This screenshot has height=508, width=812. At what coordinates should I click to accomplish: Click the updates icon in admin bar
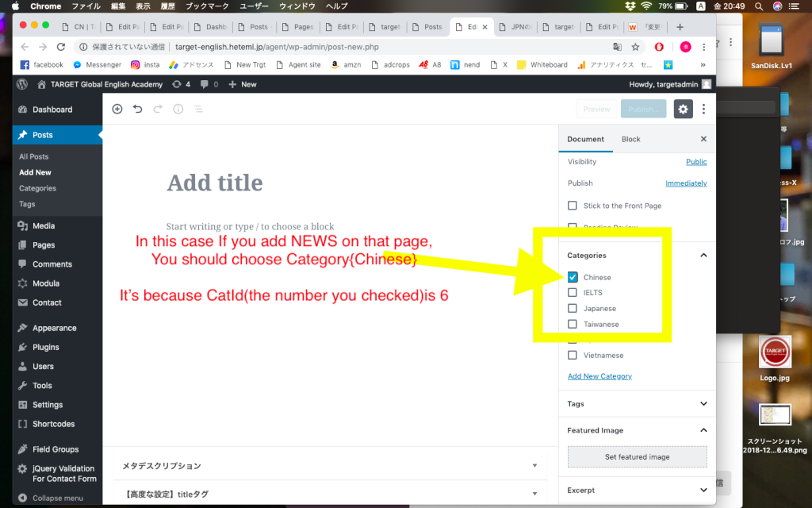click(181, 84)
